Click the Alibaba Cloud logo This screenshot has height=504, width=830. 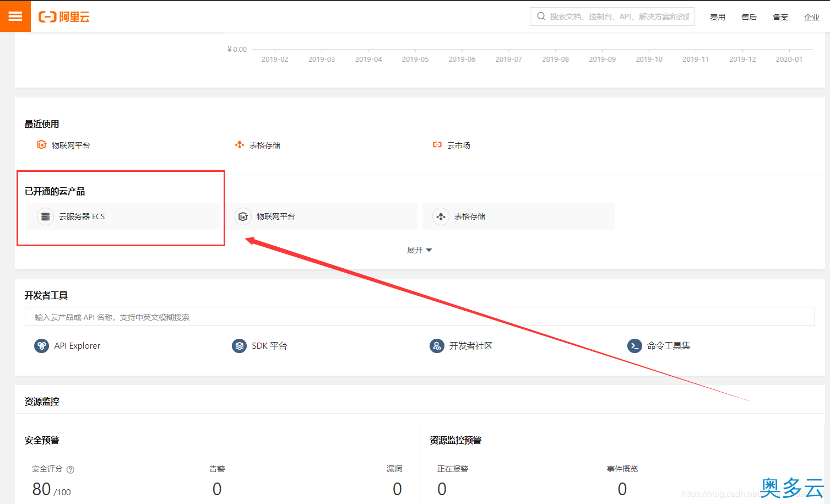(x=64, y=17)
